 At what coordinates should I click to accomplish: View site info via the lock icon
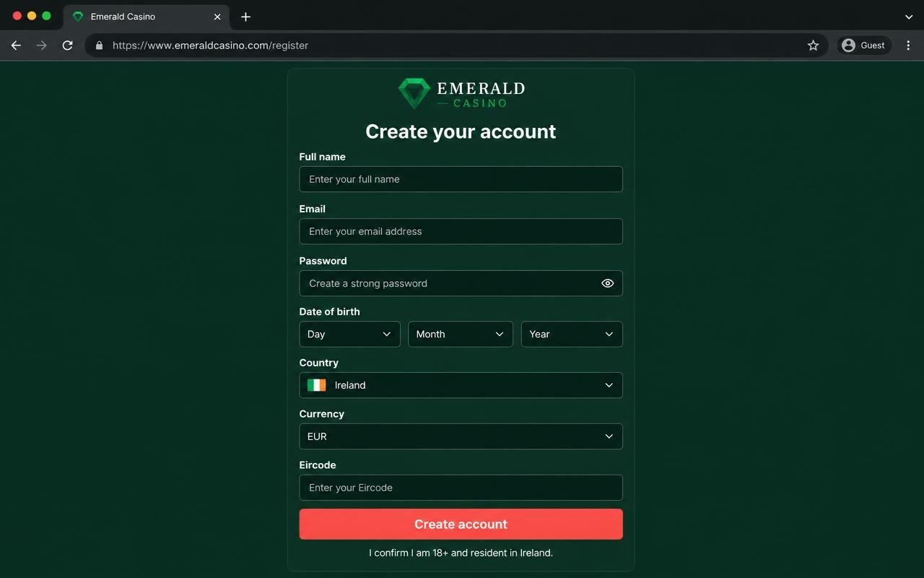pyautogui.click(x=99, y=46)
